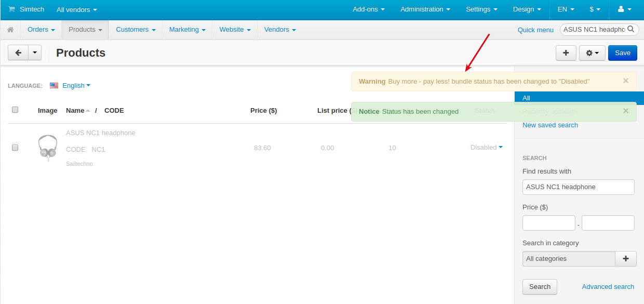Open the Website menu
The image size is (644, 304).
(235, 30)
